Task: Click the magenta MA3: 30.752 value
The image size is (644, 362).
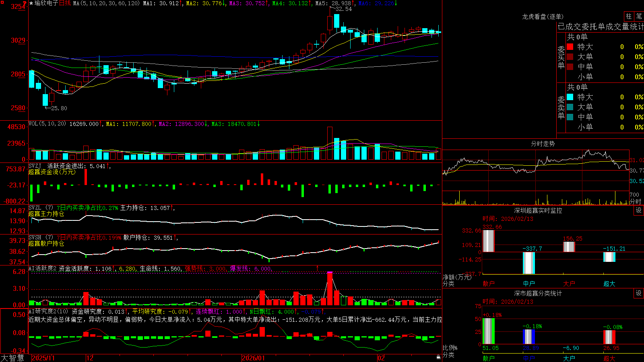Action: (247, 3)
